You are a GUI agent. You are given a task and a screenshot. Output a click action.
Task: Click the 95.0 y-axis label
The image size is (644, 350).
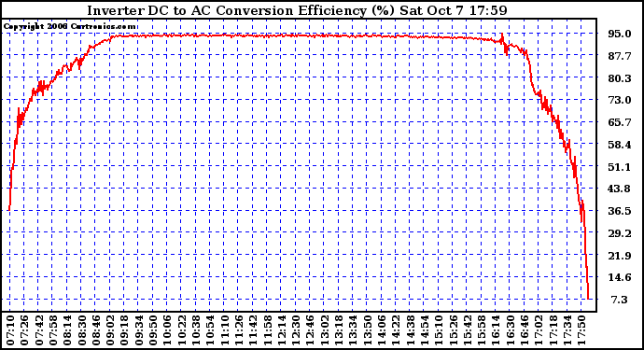click(620, 34)
